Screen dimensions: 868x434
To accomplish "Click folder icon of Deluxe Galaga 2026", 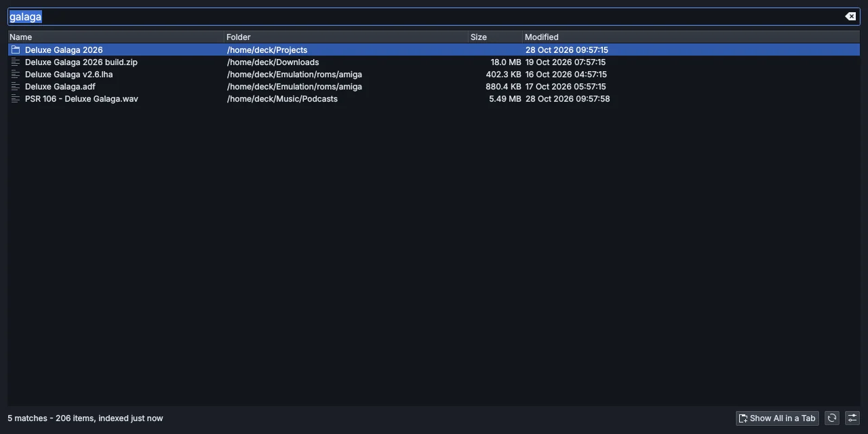I will click(16, 50).
